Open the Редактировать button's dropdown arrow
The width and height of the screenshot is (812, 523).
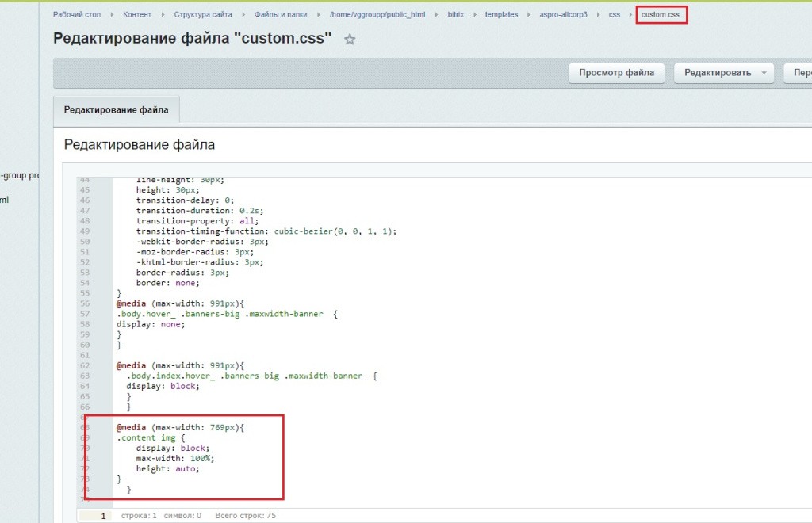pyautogui.click(x=766, y=72)
